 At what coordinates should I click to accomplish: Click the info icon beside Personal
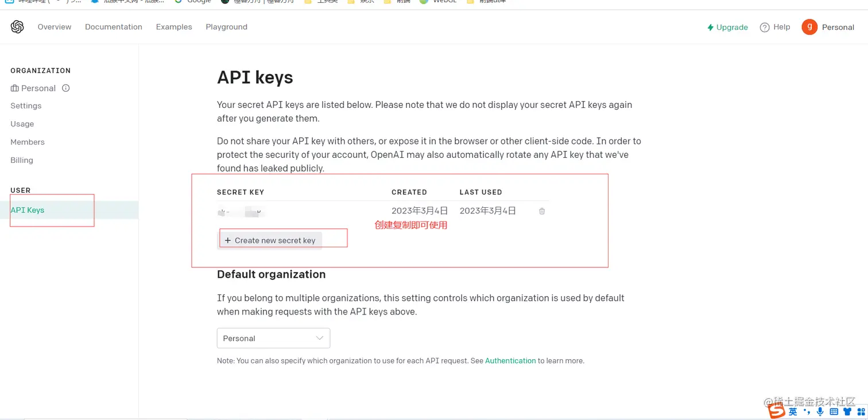(x=66, y=88)
